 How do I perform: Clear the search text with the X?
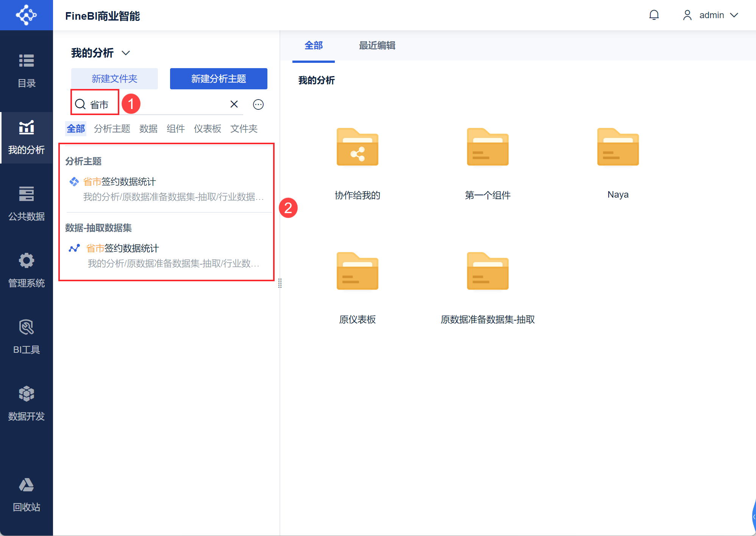click(x=234, y=104)
